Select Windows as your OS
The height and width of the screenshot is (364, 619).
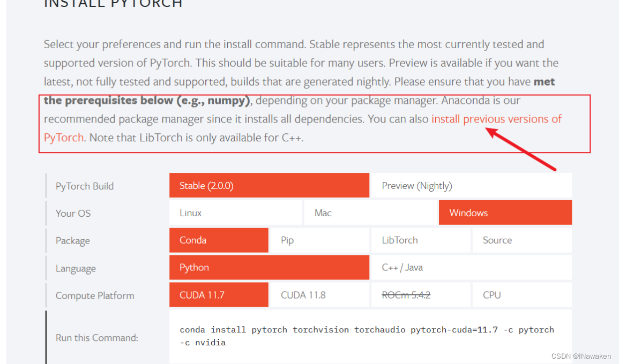point(504,212)
